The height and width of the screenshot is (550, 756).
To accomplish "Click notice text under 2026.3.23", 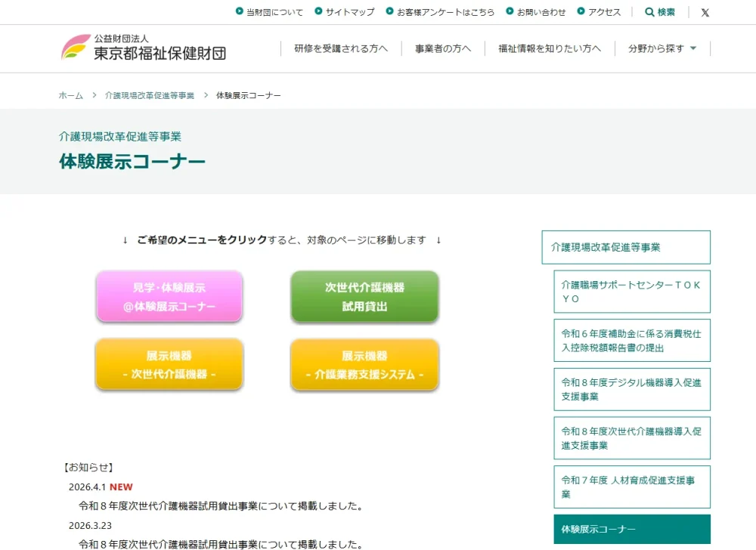I will (221, 544).
